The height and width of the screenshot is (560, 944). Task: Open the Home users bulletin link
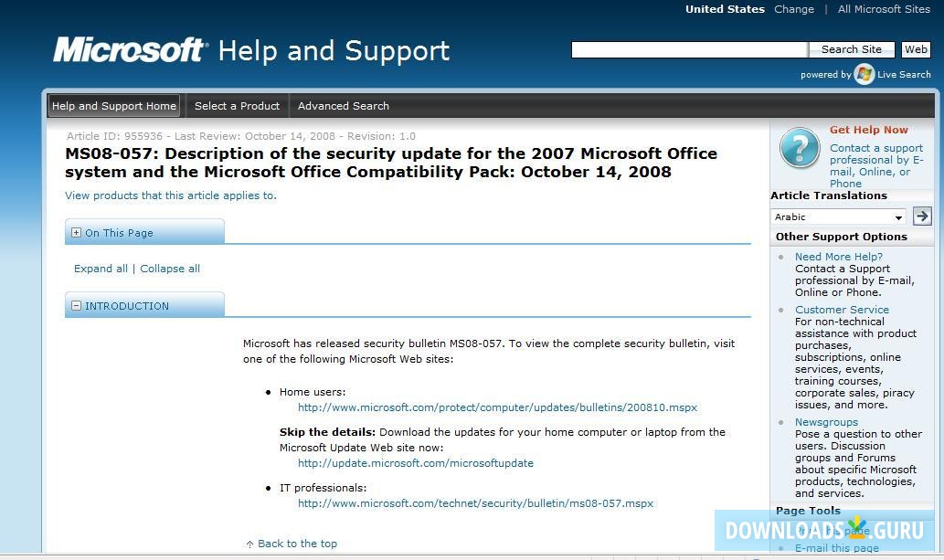[x=497, y=407]
